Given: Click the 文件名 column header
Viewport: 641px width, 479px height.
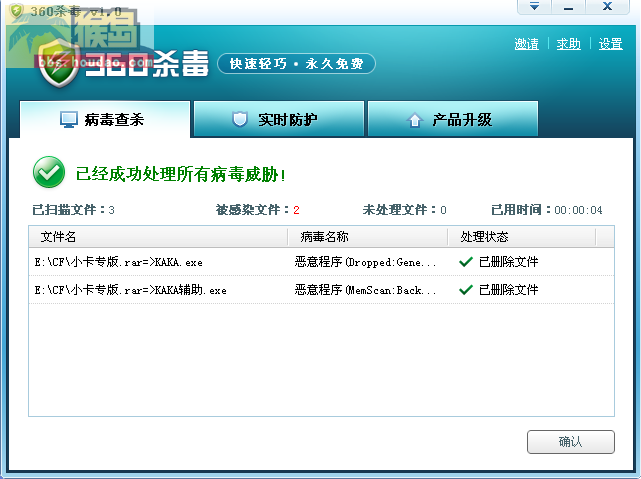Looking at the screenshot, I should [x=158, y=237].
